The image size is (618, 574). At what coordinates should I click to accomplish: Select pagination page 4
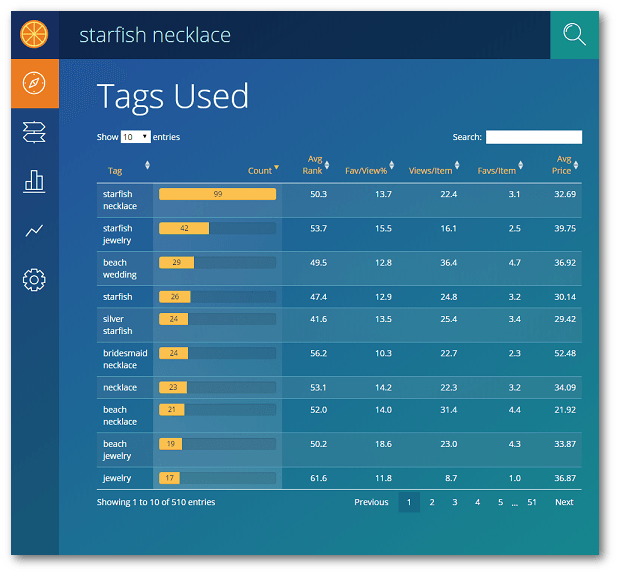pos(478,502)
